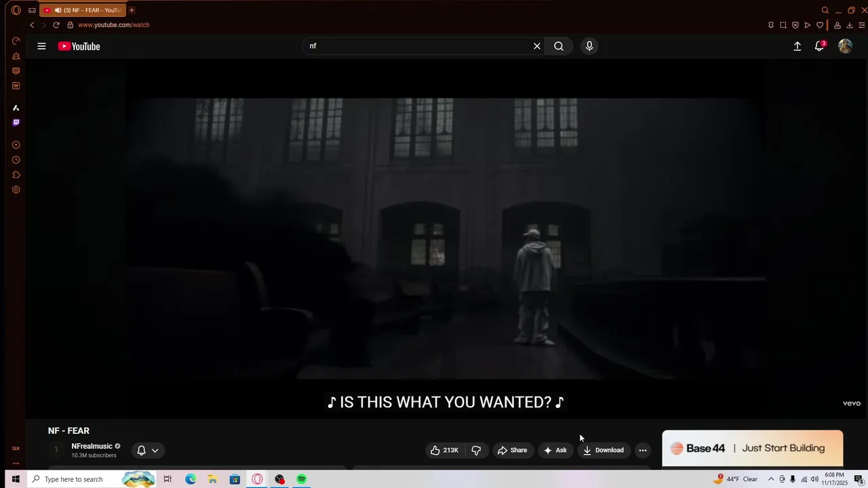
Task: Open the YouTube account avatar menu
Action: (845, 46)
